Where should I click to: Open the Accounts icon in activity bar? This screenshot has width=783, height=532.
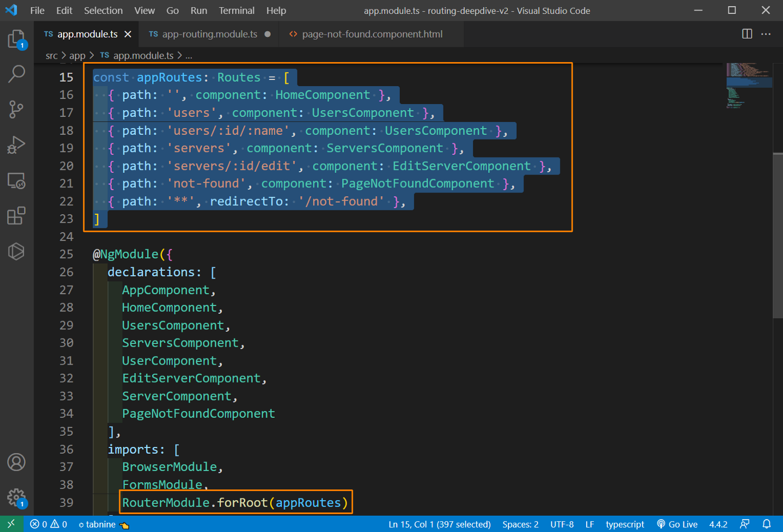16,462
